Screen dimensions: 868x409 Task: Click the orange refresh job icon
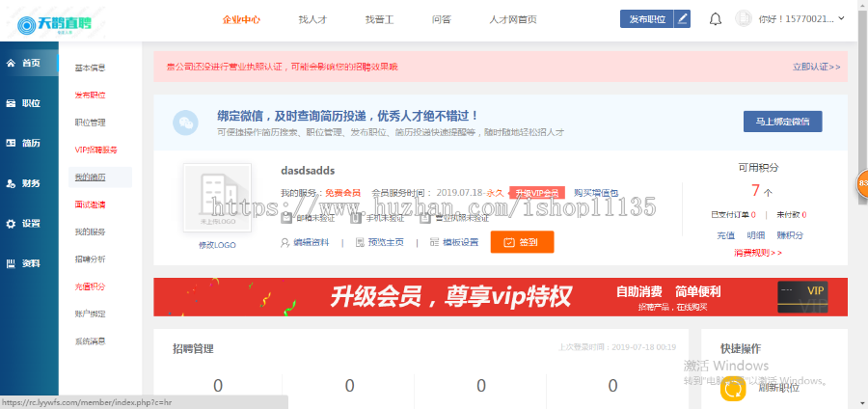coord(733,388)
